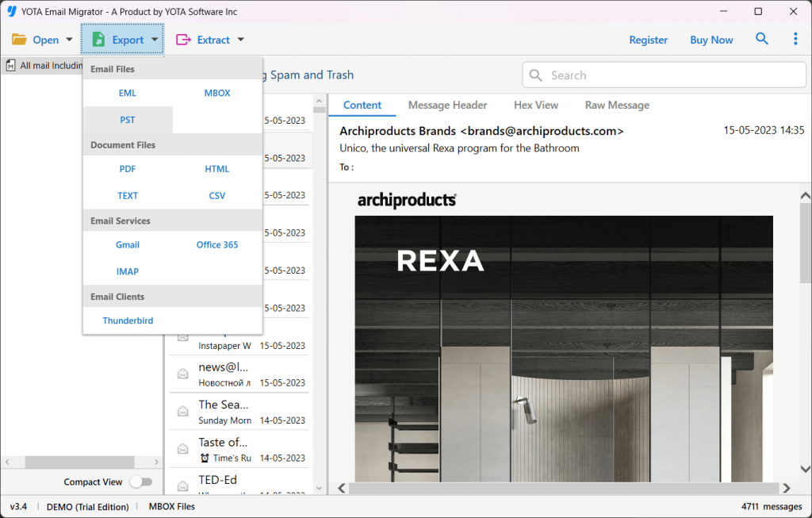Expand the Open dropdown arrow
The width and height of the screenshot is (812, 518).
[x=70, y=40]
